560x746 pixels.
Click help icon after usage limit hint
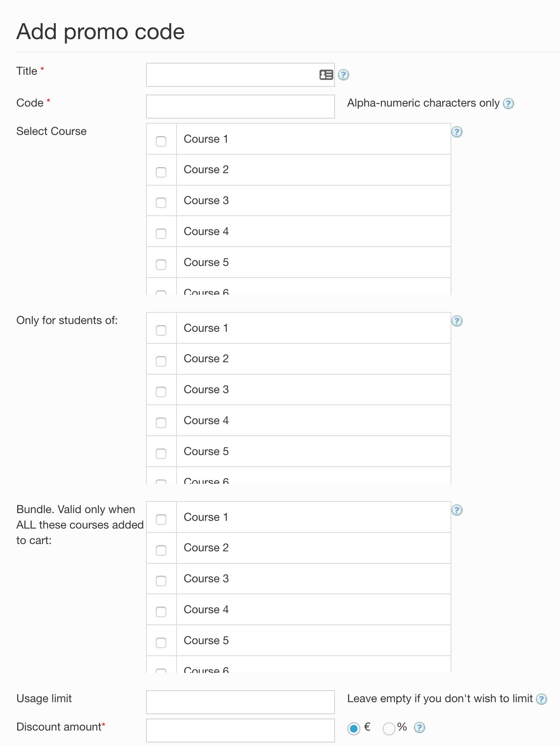pos(542,699)
